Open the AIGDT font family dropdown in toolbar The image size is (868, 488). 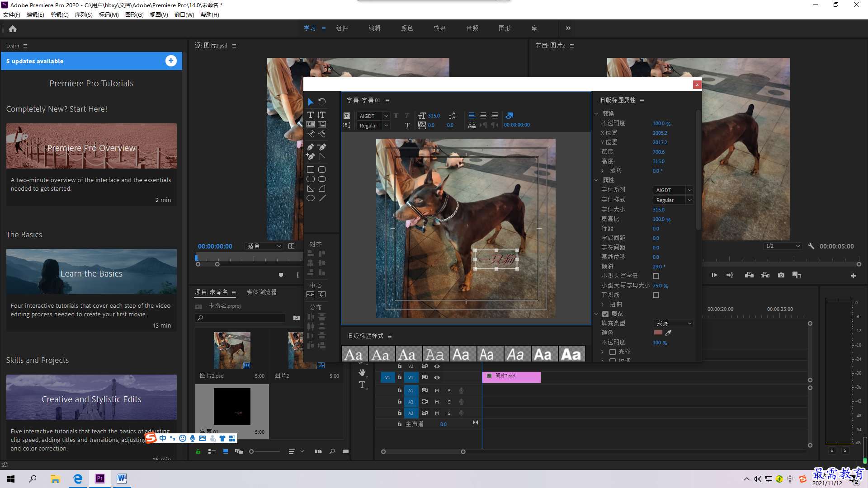click(373, 116)
